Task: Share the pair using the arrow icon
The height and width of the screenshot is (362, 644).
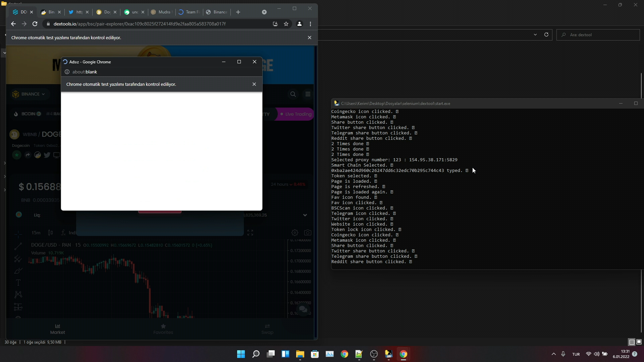Action: coord(28,155)
